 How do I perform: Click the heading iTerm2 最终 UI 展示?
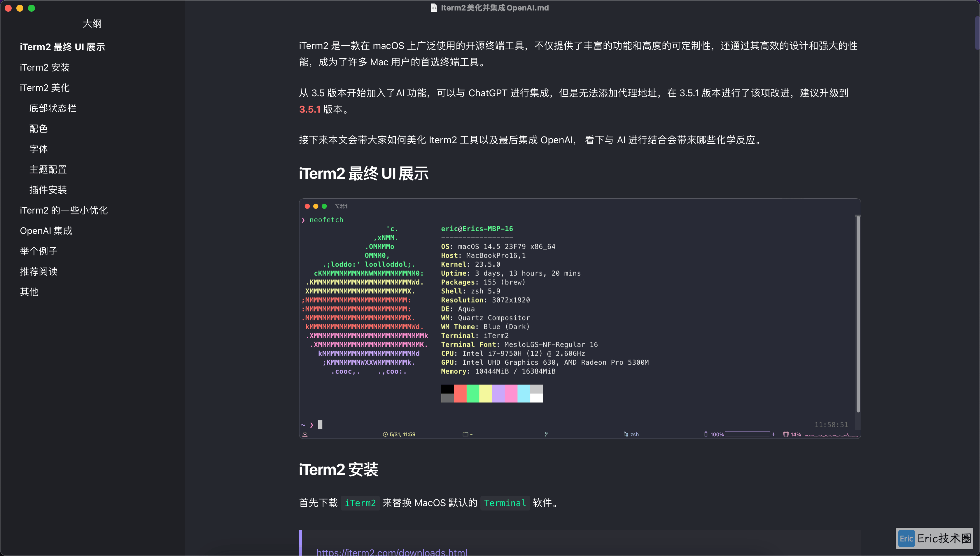[363, 174]
